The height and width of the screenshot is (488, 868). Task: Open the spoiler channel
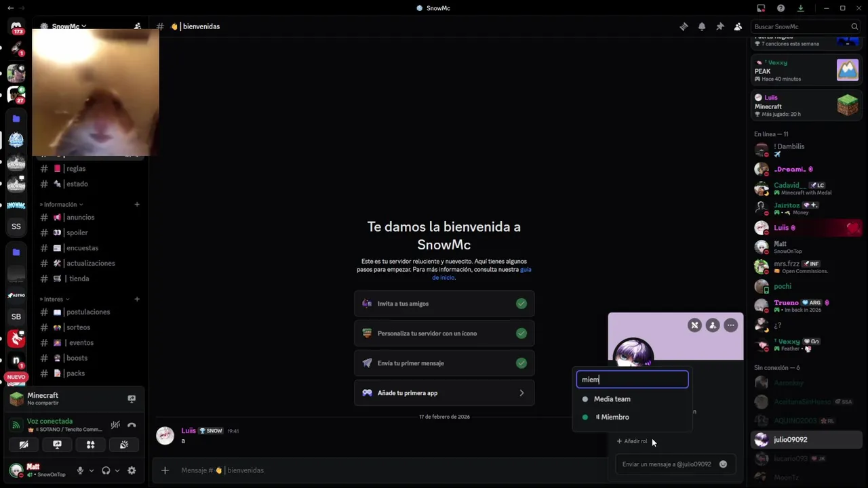pos(90,232)
